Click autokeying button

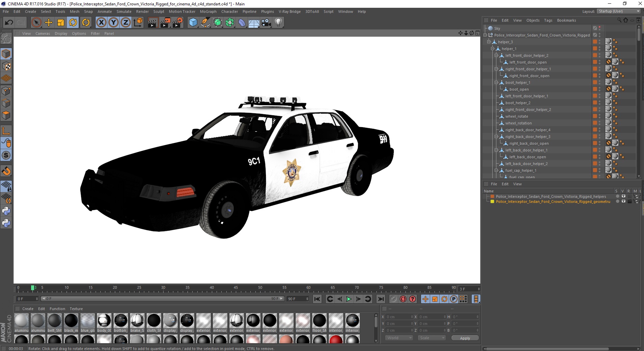click(x=403, y=299)
